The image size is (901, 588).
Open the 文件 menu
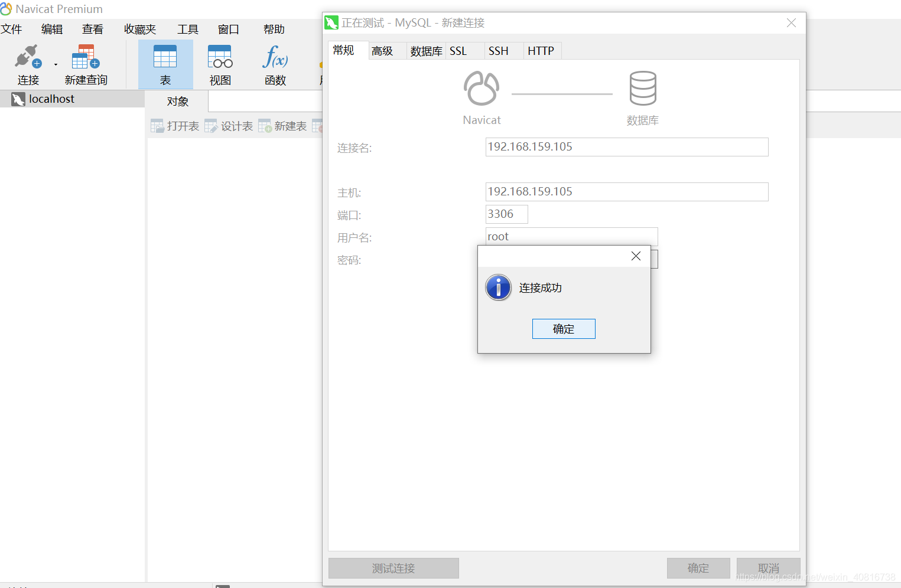pos(11,29)
